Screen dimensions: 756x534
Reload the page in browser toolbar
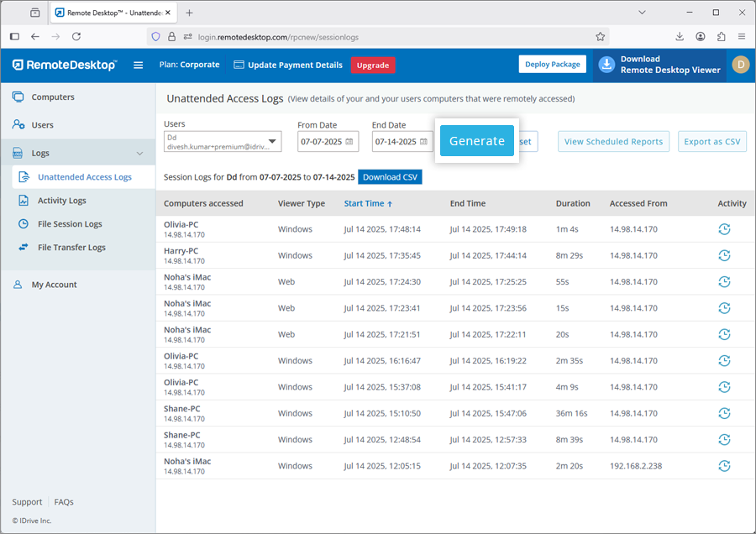point(76,37)
